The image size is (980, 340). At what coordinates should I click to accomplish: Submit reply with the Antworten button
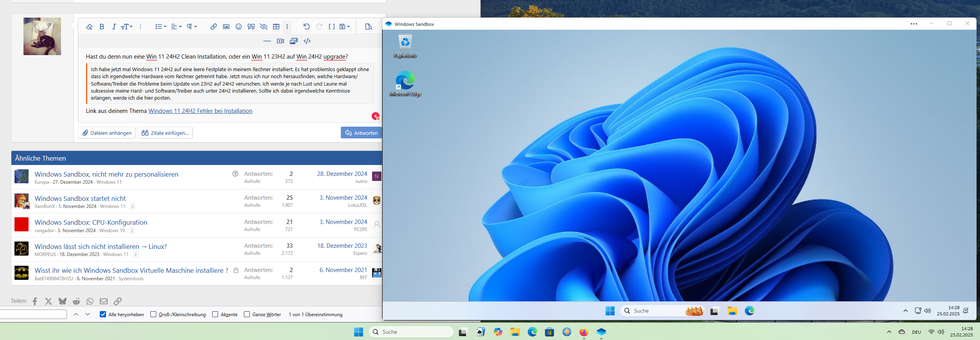click(x=361, y=133)
